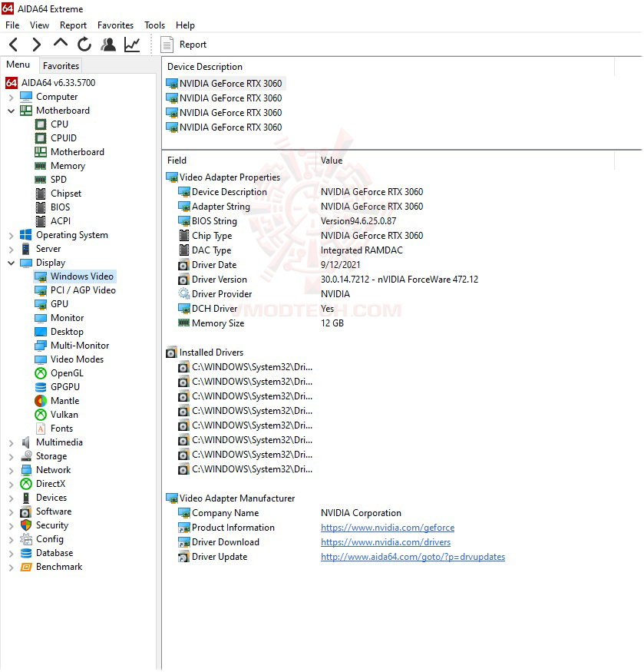Image resolution: width=644 pixels, height=672 pixels.
Task: Click the Report toolbar button label
Action: coord(193,45)
